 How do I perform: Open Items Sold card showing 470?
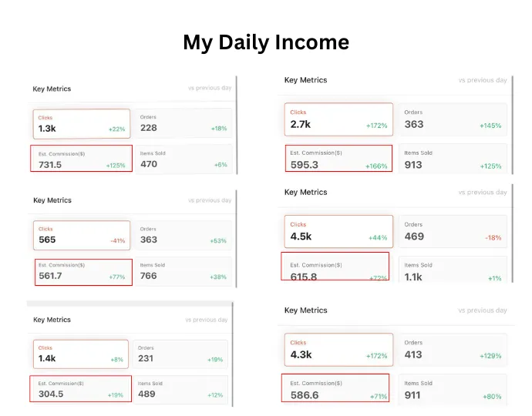[x=184, y=159]
